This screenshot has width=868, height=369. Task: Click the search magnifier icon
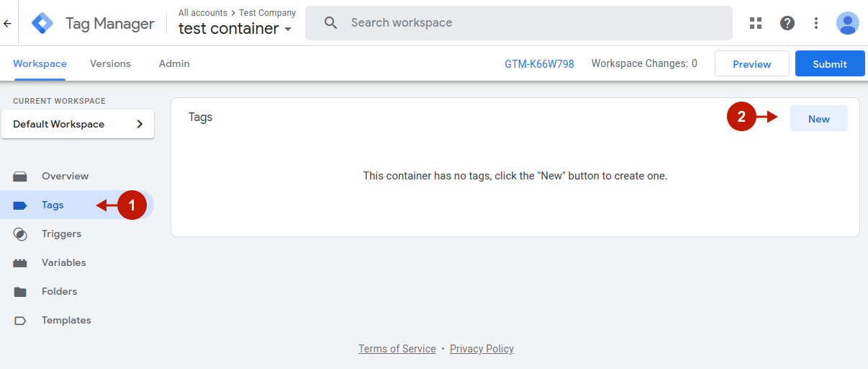[x=331, y=23]
